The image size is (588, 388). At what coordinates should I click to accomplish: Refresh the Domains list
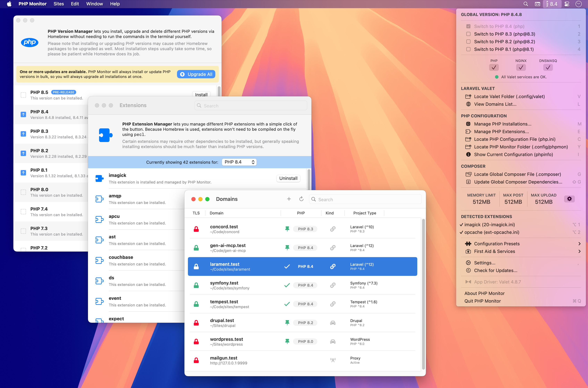point(301,199)
